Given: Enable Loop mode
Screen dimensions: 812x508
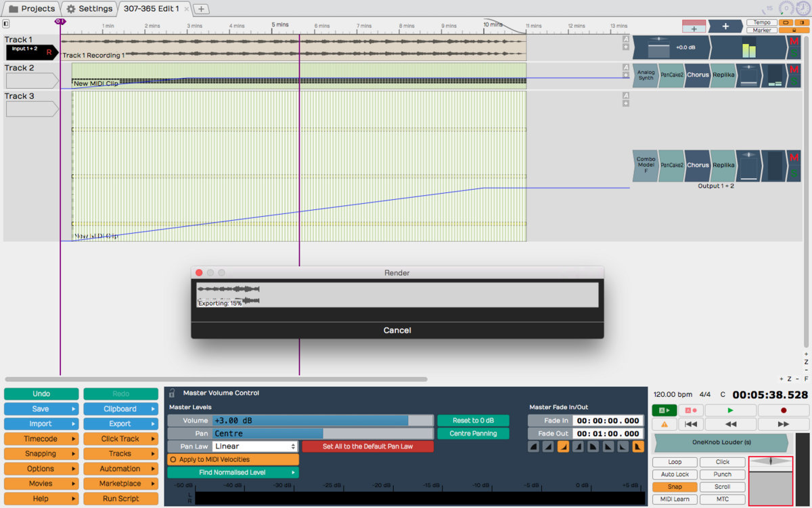Looking at the screenshot, I should [x=674, y=462].
